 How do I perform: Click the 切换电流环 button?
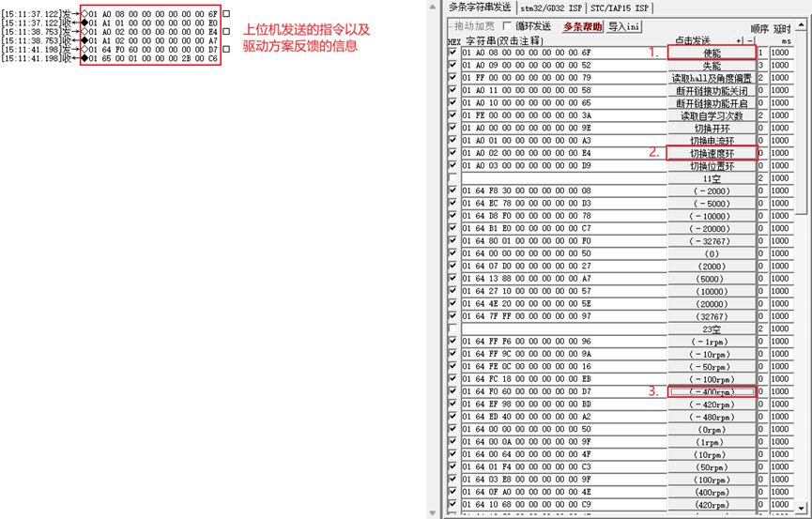(712, 141)
